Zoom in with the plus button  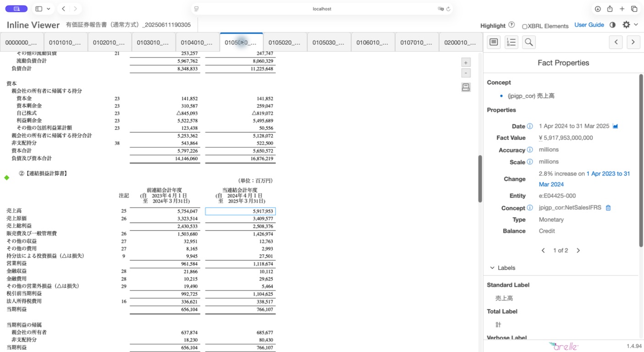point(466,63)
